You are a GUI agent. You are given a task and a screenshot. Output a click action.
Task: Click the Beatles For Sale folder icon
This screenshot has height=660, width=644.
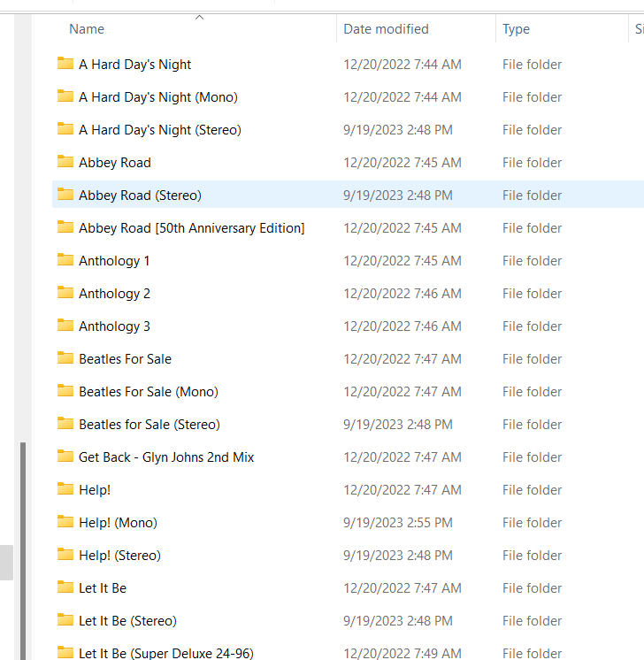coord(65,358)
